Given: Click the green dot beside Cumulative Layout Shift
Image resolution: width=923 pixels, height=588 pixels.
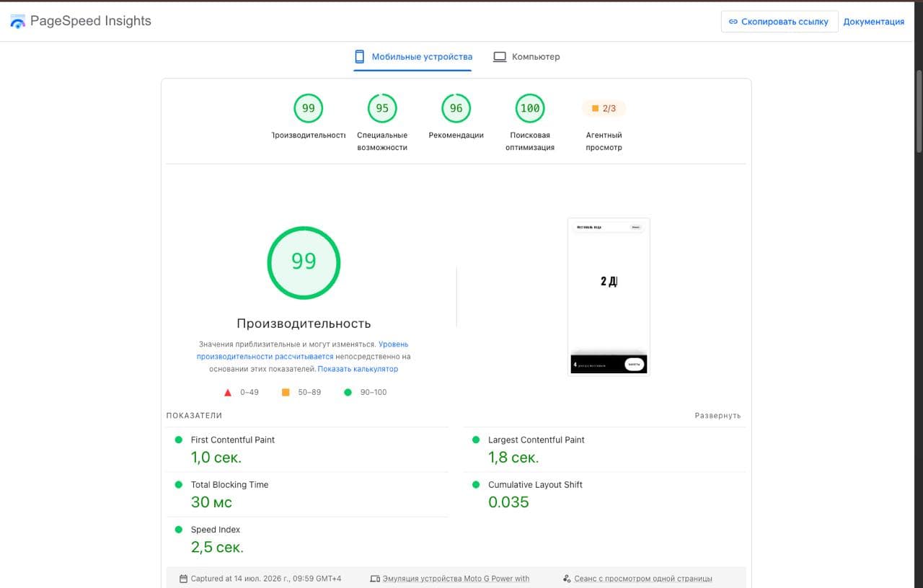Looking at the screenshot, I should click(x=476, y=484).
